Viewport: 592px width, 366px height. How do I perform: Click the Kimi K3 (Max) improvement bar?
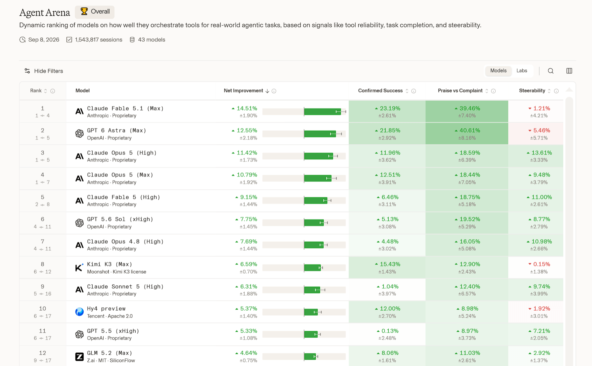click(304, 267)
